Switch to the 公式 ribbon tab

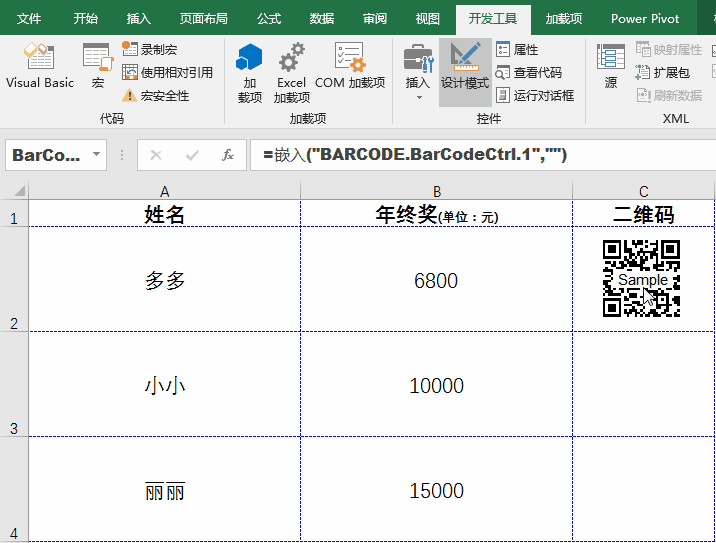pyautogui.click(x=269, y=18)
